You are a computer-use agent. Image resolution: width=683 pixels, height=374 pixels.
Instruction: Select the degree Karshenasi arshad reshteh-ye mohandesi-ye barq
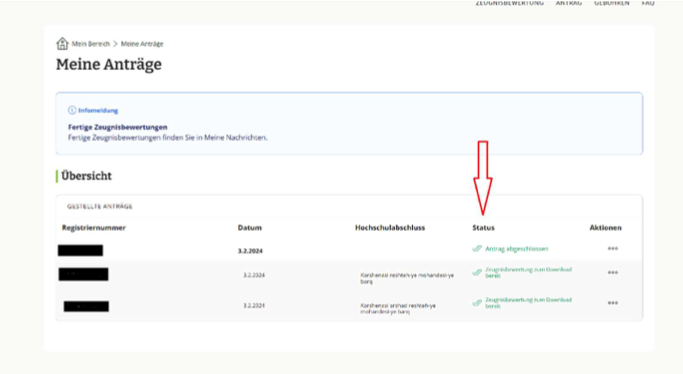click(x=398, y=309)
